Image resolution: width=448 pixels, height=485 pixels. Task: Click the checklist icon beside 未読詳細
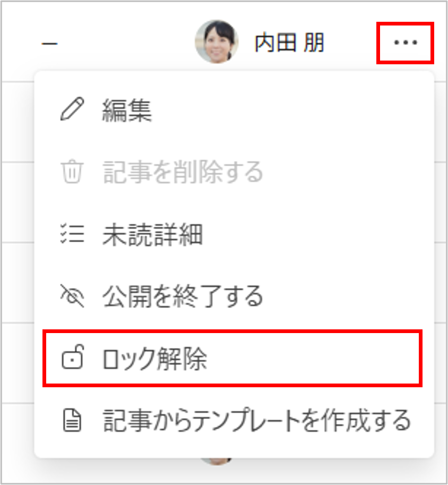tap(72, 234)
